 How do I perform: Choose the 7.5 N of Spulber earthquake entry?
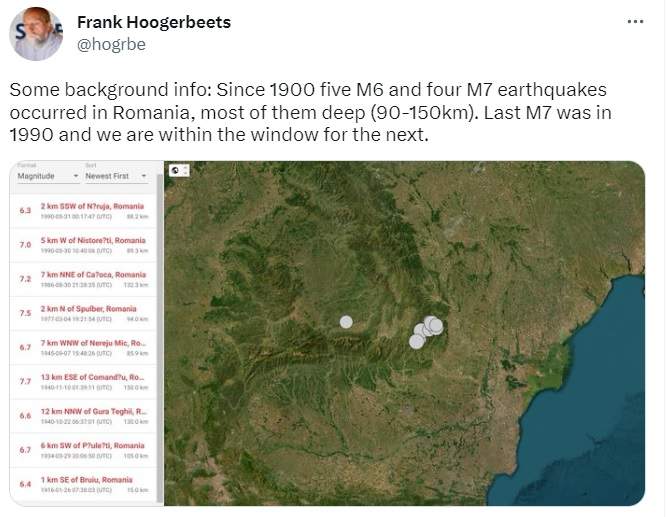83,314
